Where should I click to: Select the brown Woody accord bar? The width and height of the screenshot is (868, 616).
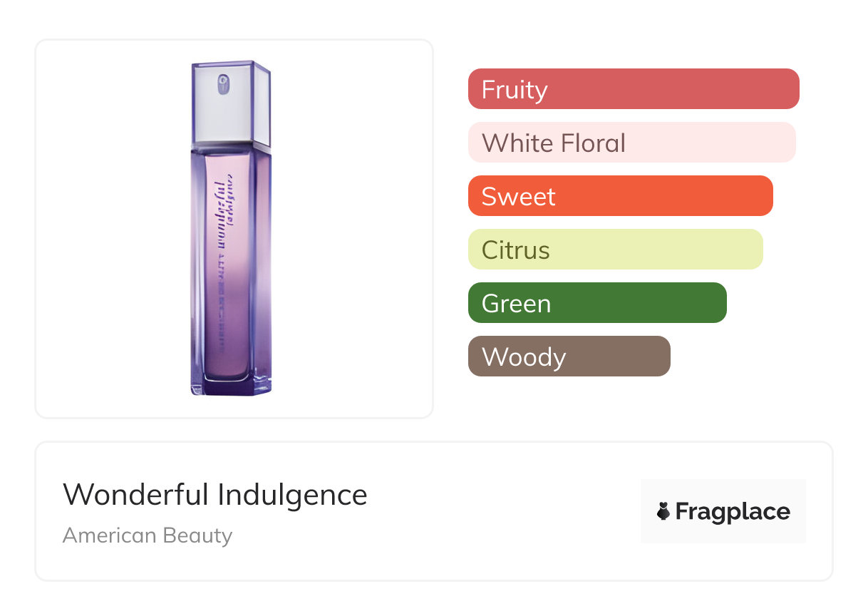pos(569,356)
